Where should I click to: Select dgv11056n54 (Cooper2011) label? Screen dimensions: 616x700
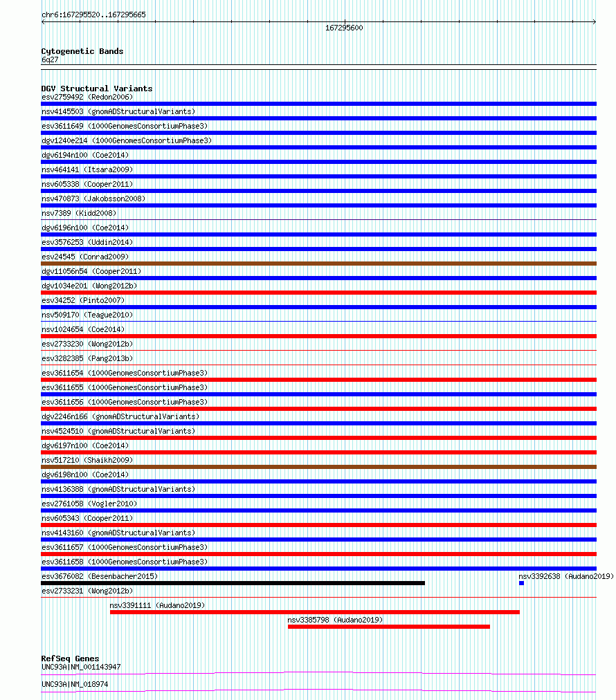pos(91,271)
